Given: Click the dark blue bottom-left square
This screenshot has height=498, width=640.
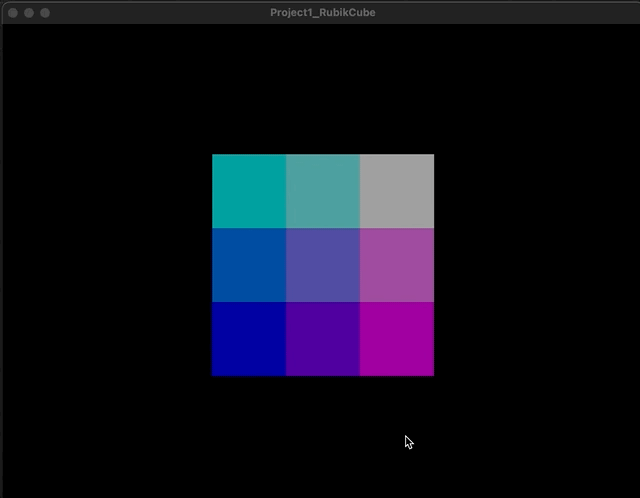Looking at the screenshot, I should [249, 339].
